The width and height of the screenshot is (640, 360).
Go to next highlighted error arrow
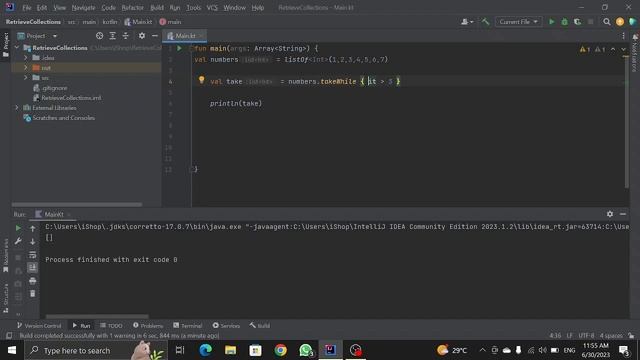[x=623, y=49]
